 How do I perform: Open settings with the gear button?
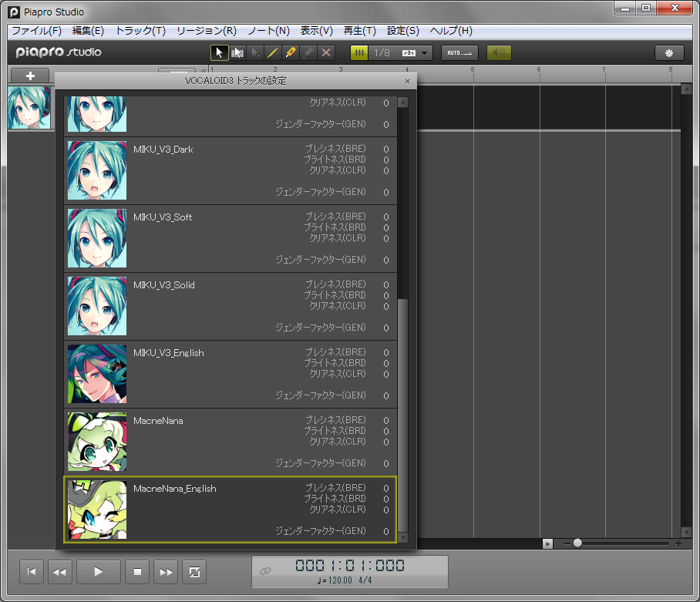tap(668, 52)
